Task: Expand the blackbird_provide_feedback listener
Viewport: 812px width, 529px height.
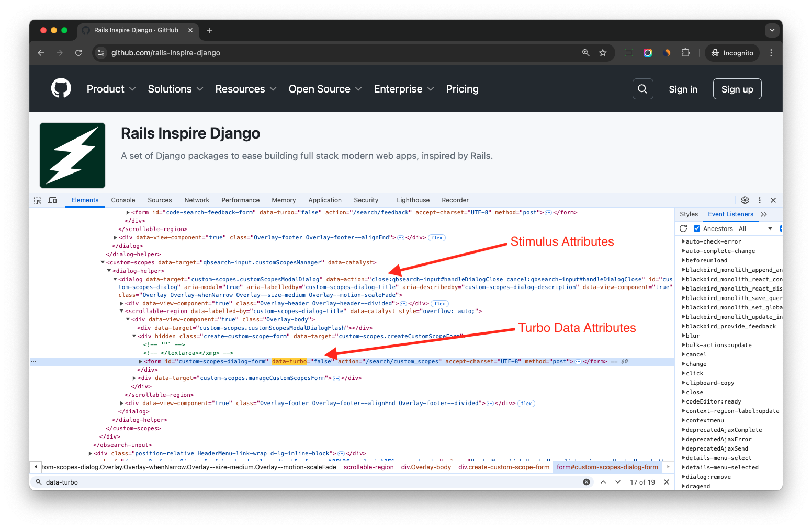Action: [x=684, y=327]
